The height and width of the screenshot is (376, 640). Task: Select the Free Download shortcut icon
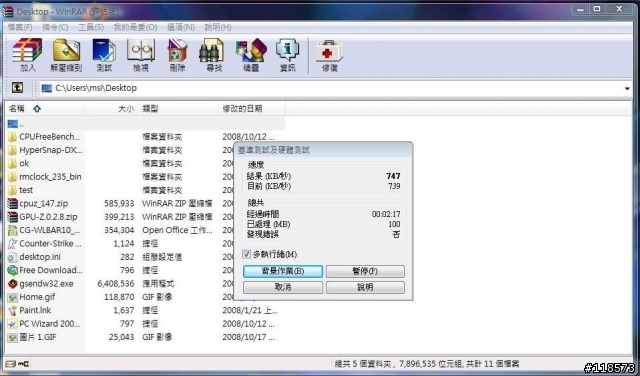(13, 270)
